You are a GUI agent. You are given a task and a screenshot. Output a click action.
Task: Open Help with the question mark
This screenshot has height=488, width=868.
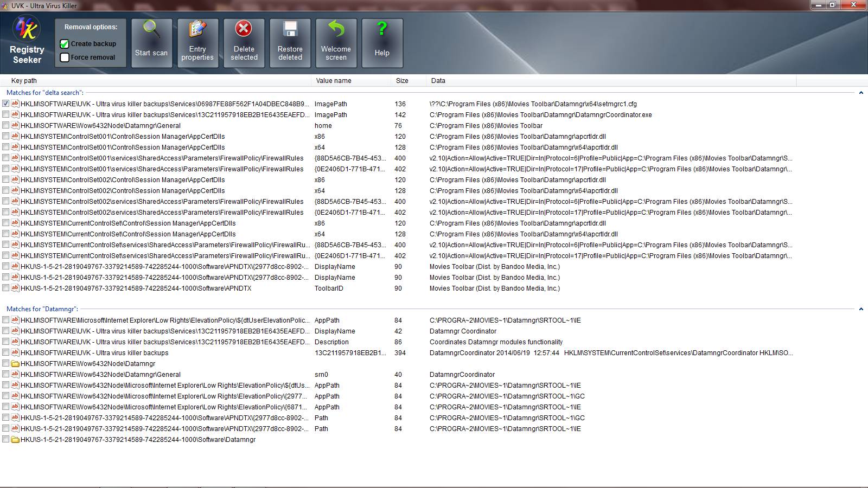pyautogui.click(x=382, y=43)
